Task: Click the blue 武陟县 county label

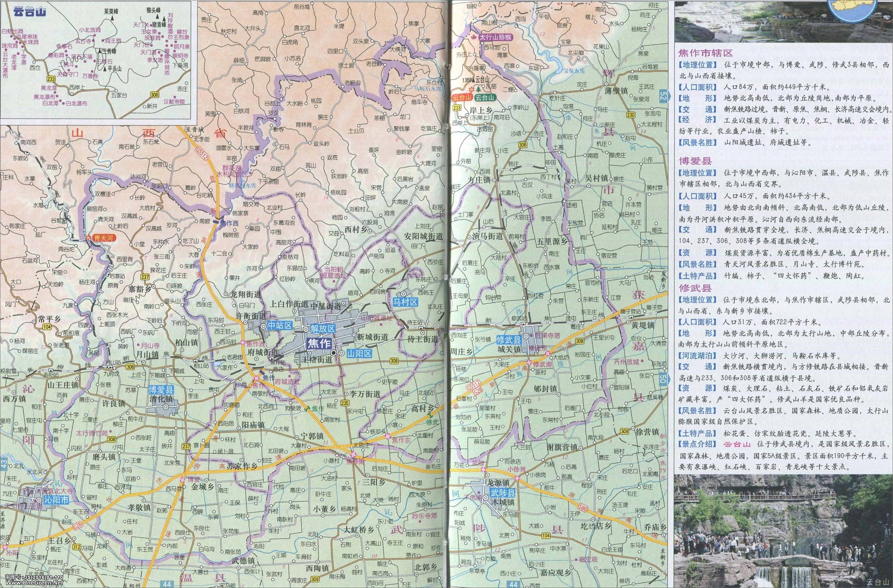Action: click(x=502, y=493)
